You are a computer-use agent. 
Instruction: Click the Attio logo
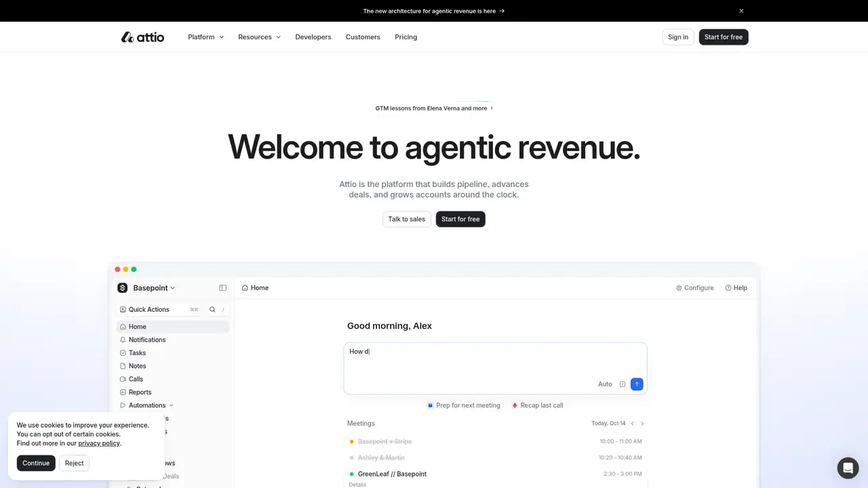[x=142, y=37]
